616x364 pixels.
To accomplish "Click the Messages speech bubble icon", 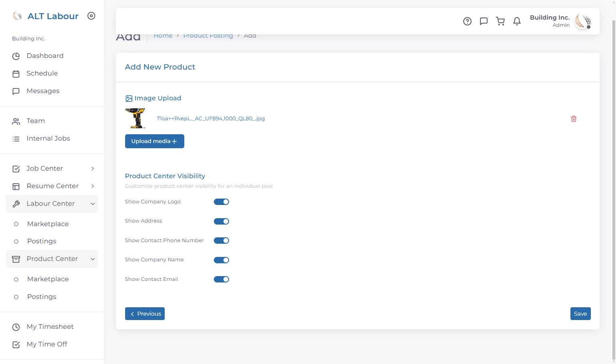I will pos(16,91).
